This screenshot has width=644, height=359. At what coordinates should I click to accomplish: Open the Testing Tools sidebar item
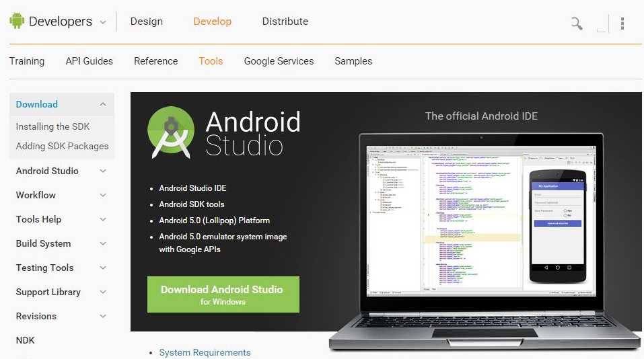point(45,268)
